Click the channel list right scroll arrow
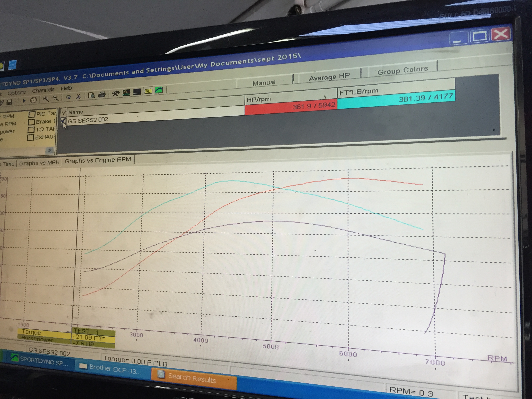Screen dimensions: 532x399 point(50,150)
